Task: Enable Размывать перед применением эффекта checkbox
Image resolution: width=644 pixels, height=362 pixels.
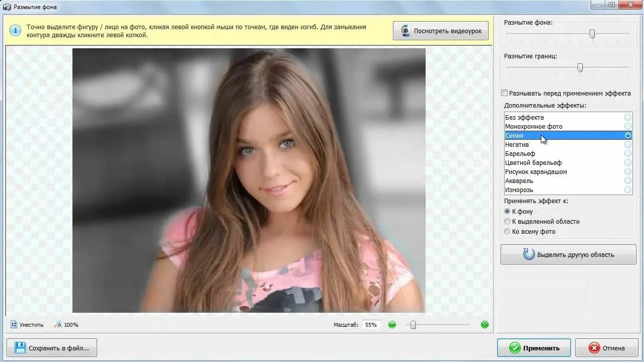Action: point(505,93)
